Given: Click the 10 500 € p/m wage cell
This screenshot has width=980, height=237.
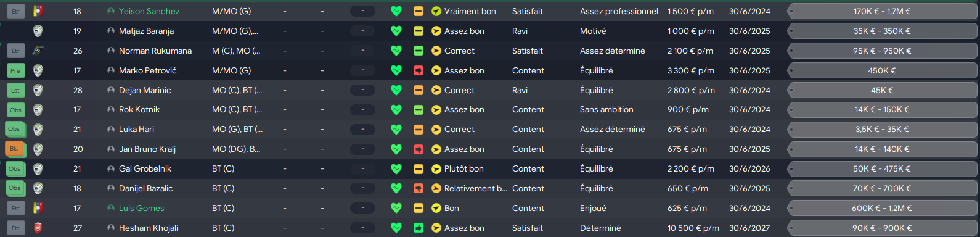Looking at the screenshot, I should tap(693, 228).
